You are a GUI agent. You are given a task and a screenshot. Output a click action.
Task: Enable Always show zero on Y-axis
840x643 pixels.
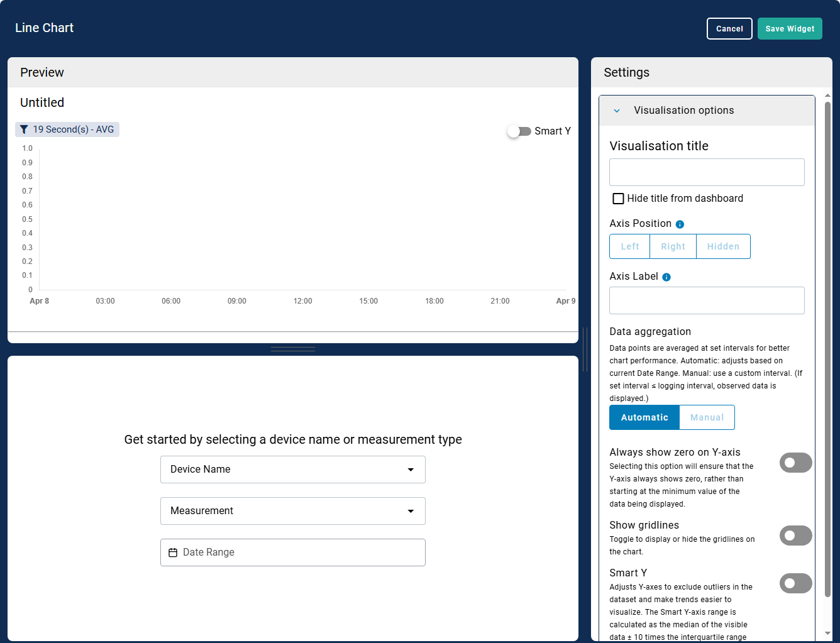[x=795, y=463]
